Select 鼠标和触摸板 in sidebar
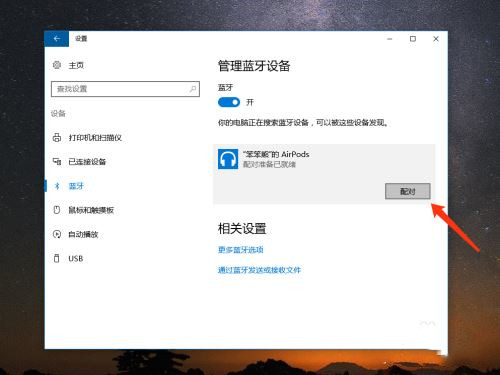The width and height of the screenshot is (500, 375). coord(91,210)
